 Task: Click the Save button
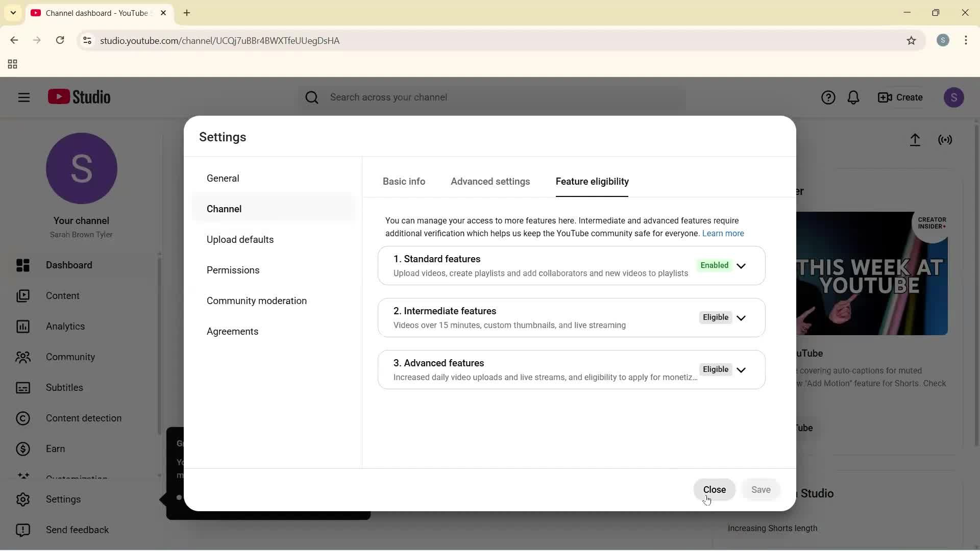[x=761, y=489]
